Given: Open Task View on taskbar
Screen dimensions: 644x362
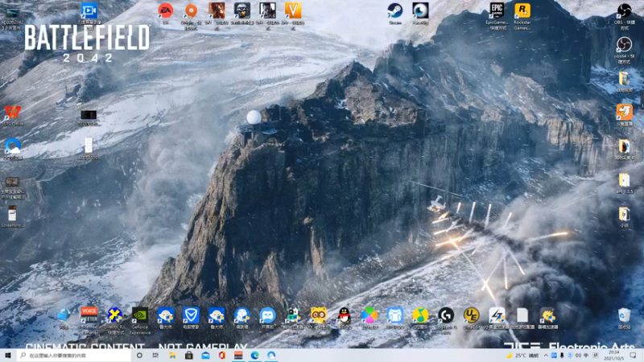Looking at the screenshot, I should (x=155, y=356).
